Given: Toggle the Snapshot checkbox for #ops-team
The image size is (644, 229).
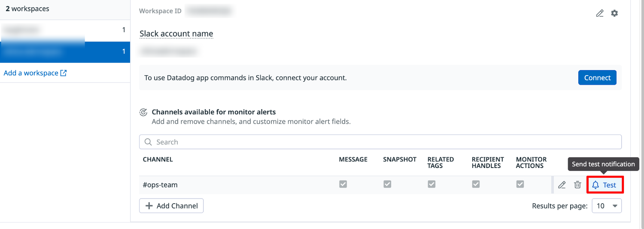Looking at the screenshot, I should coord(387,184).
